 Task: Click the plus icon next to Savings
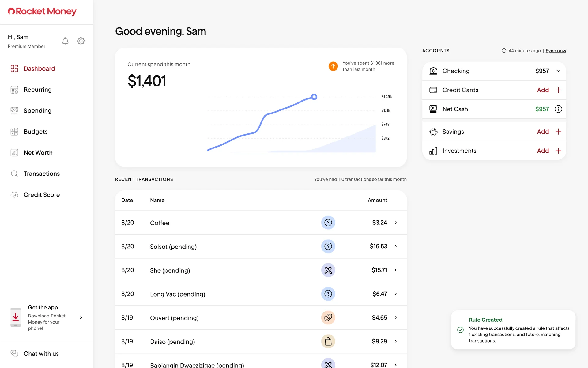(558, 132)
